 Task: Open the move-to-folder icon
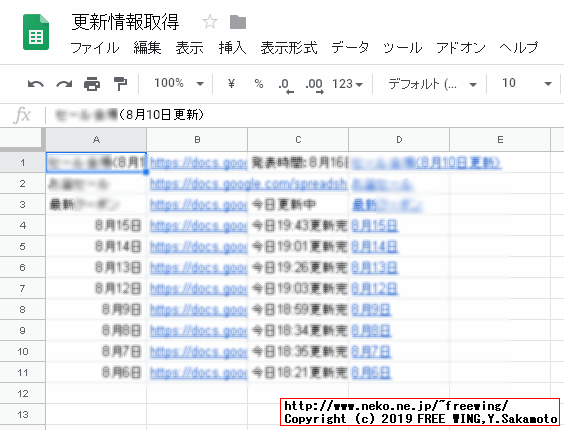238,22
